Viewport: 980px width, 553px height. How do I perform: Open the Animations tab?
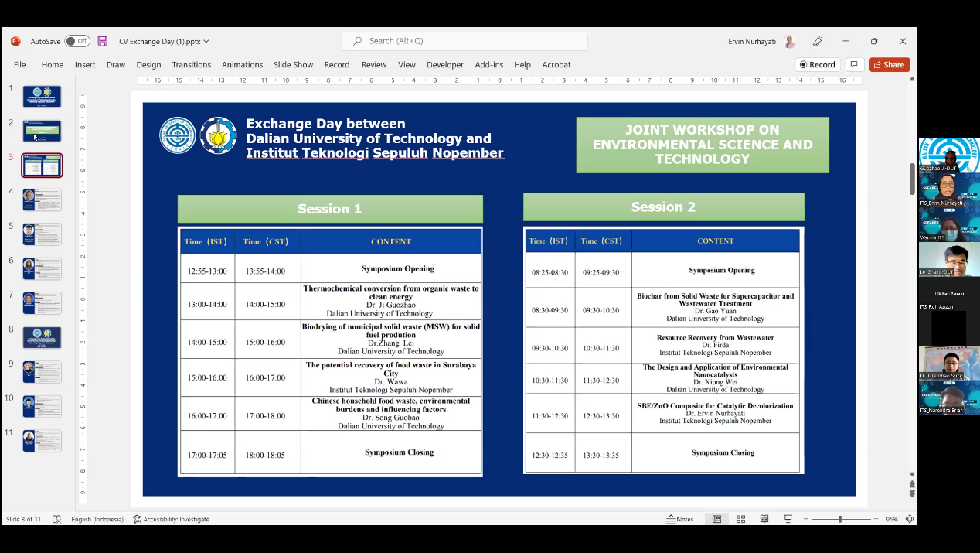point(243,65)
